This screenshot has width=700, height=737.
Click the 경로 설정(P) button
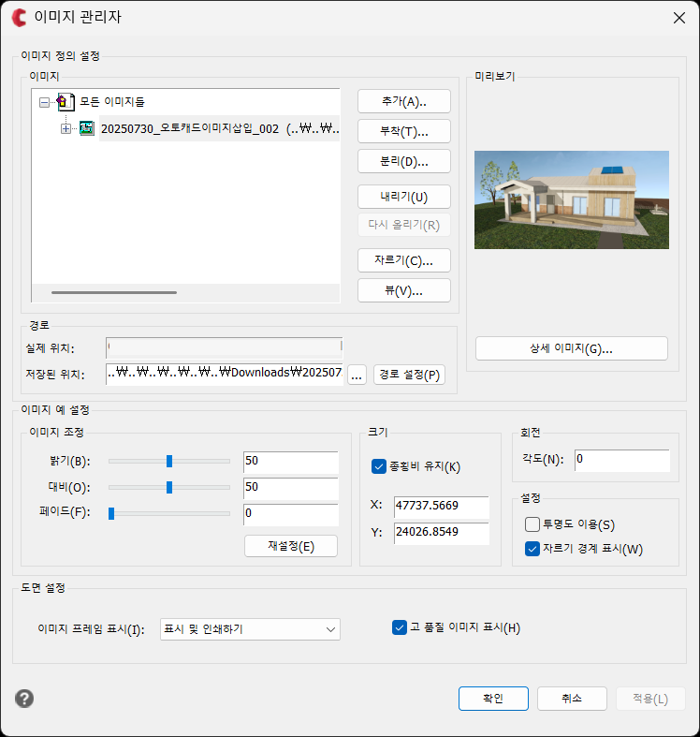(x=409, y=375)
